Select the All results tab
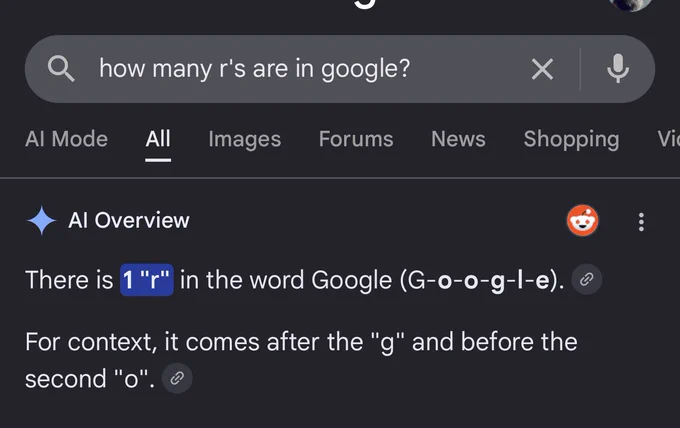This screenshot has width=680, height=428. click(x=158, y=139)
